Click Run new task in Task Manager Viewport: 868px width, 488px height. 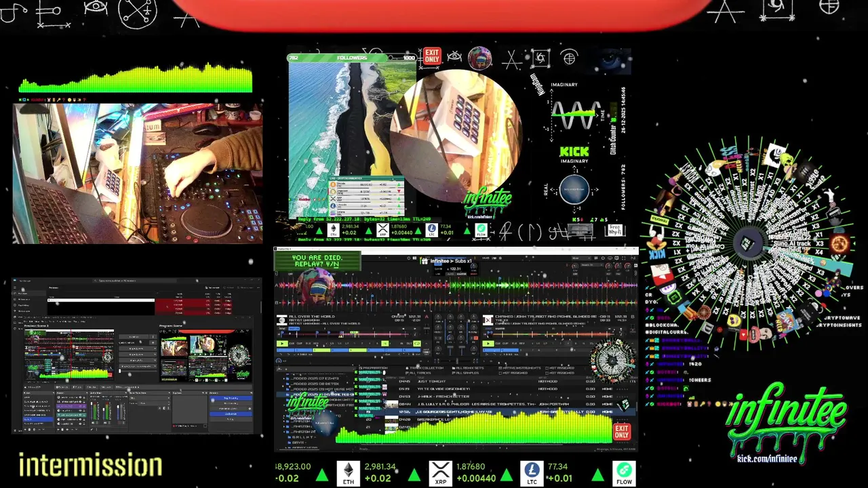click(212, 287)
